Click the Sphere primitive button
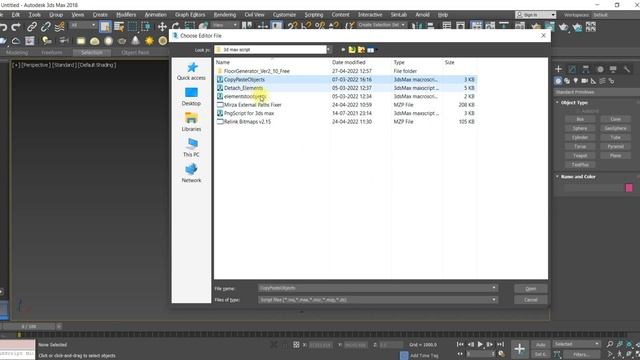Viewport: 640px width, 360px height. click(x=580, y=128)
